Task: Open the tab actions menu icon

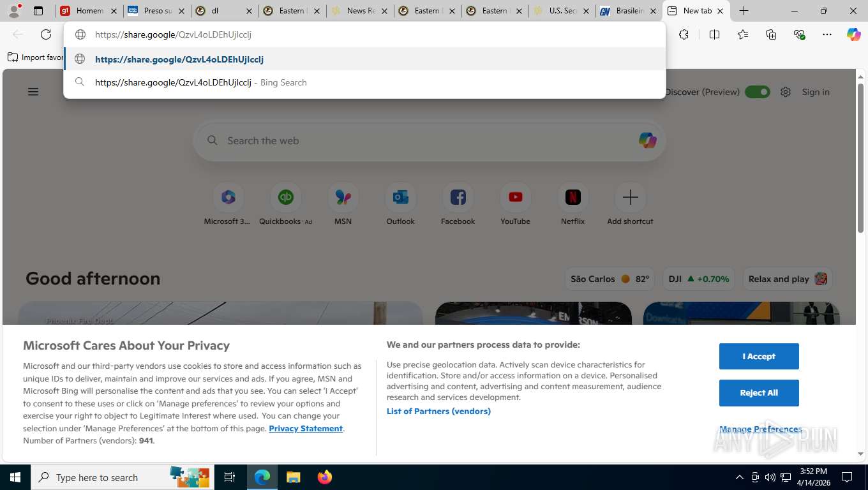Action: point(38,11)
